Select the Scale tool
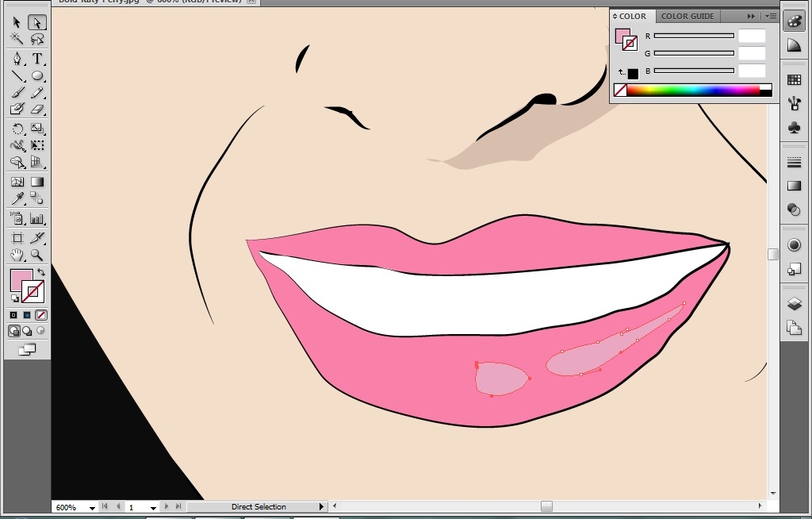The image size is (812, 519). 36,129
